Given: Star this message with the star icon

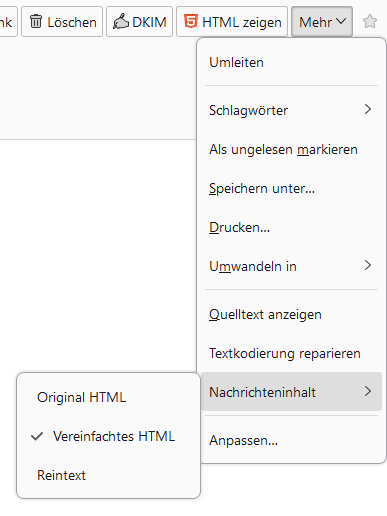Looking at the screenshot, I should (x=370, y=22).
